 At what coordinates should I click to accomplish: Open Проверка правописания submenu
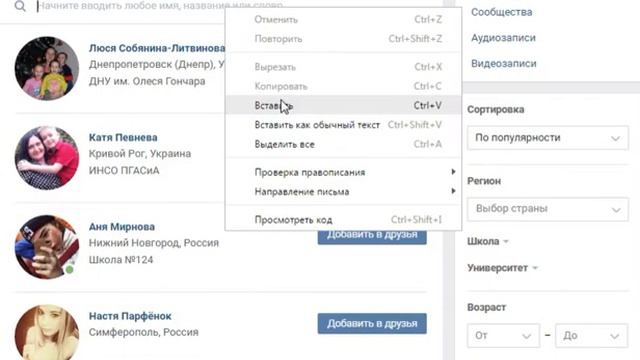(x=343, y=172)
